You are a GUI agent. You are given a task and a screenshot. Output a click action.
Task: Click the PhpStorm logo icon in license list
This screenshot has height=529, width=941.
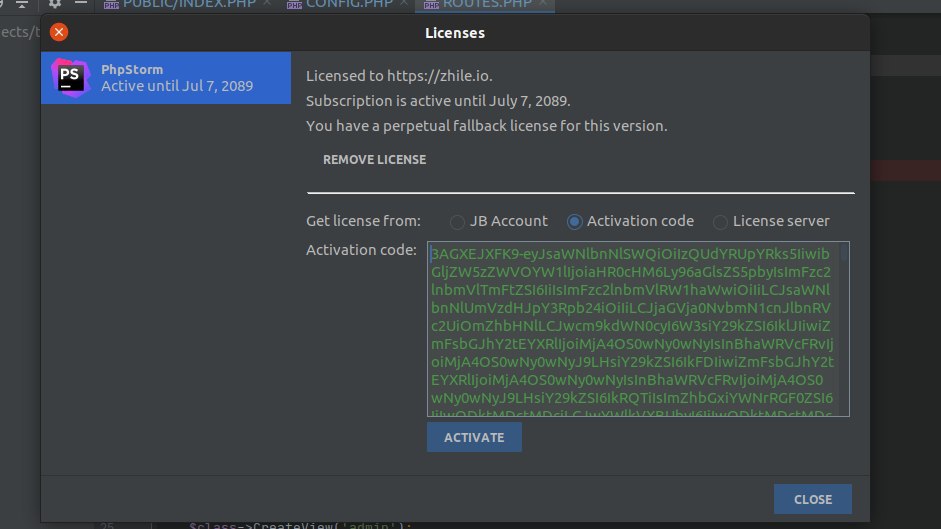(70, 77)
